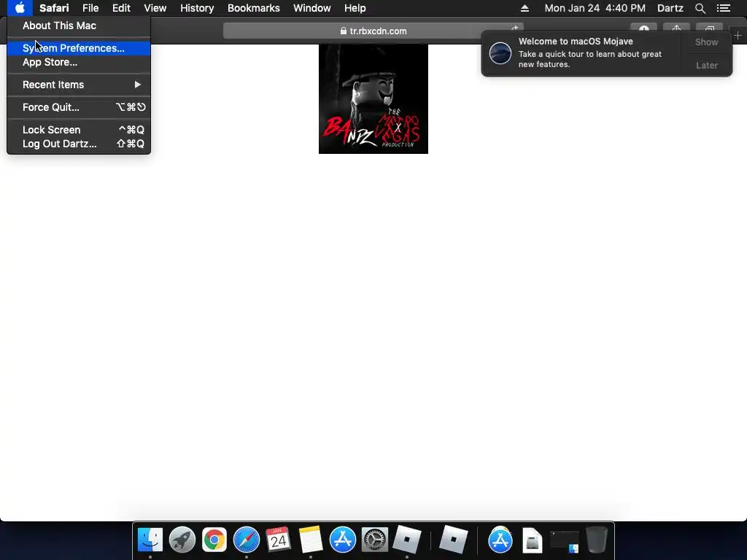
Task: Open Spotlight search magnifier icon
Action: coord(700,8)
